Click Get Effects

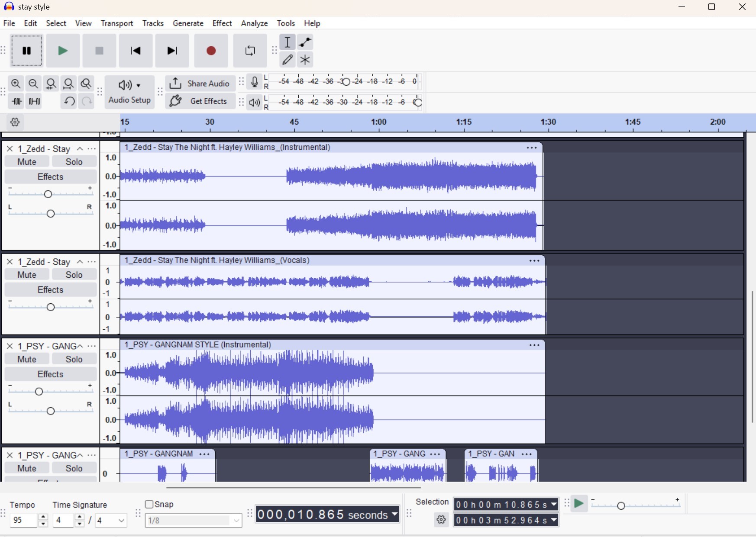[200, 101]
